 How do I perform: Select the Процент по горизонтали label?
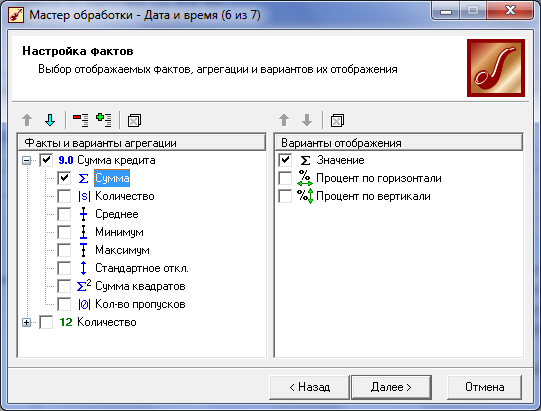point(379,178)
